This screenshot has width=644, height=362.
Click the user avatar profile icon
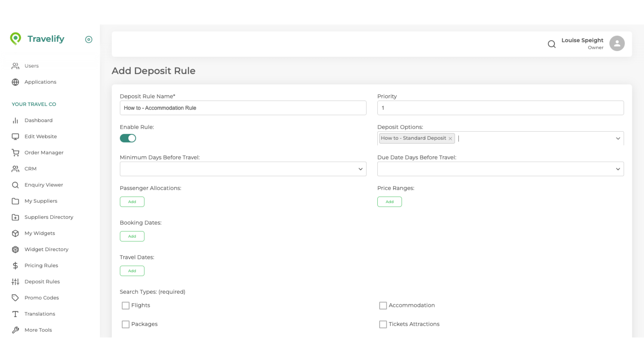coord(616,44)
